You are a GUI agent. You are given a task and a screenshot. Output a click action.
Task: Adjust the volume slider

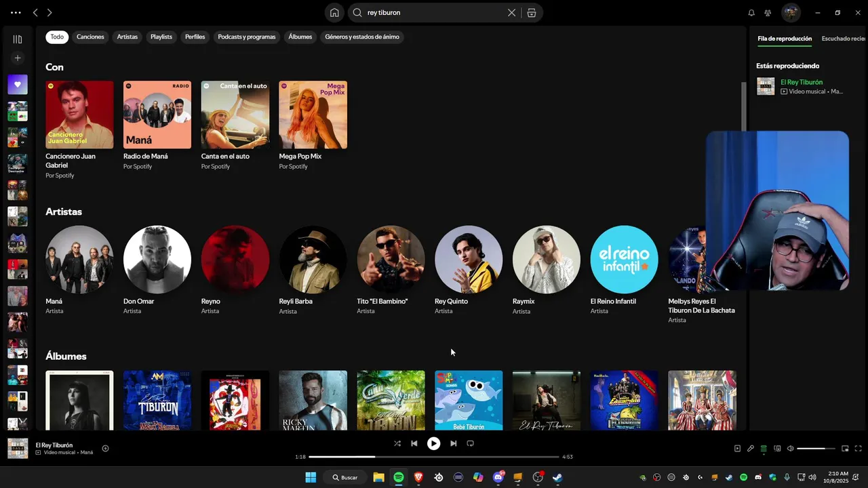[x=816, y=449]
